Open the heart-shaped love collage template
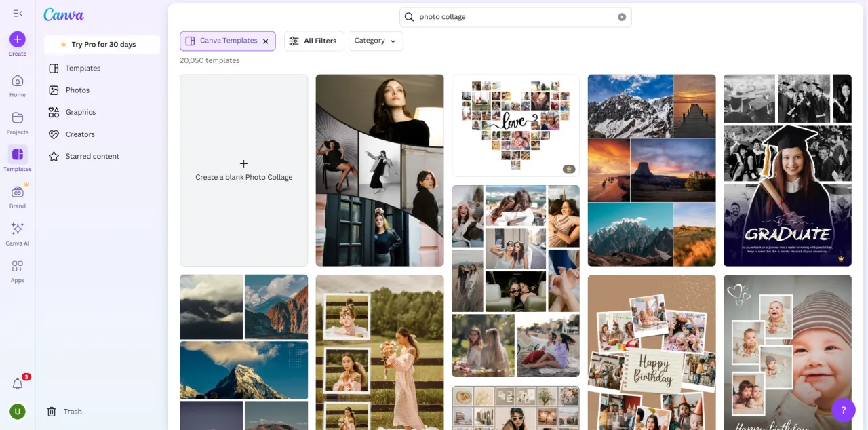The image size is (868, 430). click(515, 125)
